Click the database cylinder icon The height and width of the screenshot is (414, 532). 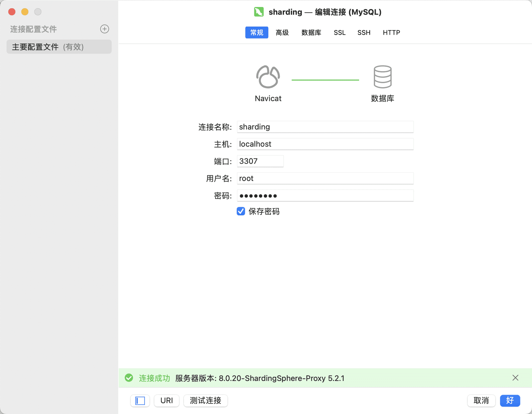point(383,77)
